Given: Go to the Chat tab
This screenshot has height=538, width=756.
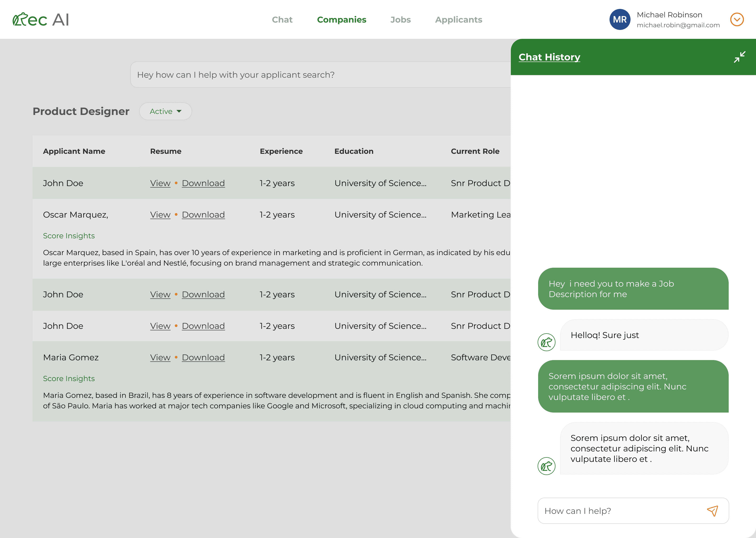Looking at the screenshot, I should click(x=282, y=19).
